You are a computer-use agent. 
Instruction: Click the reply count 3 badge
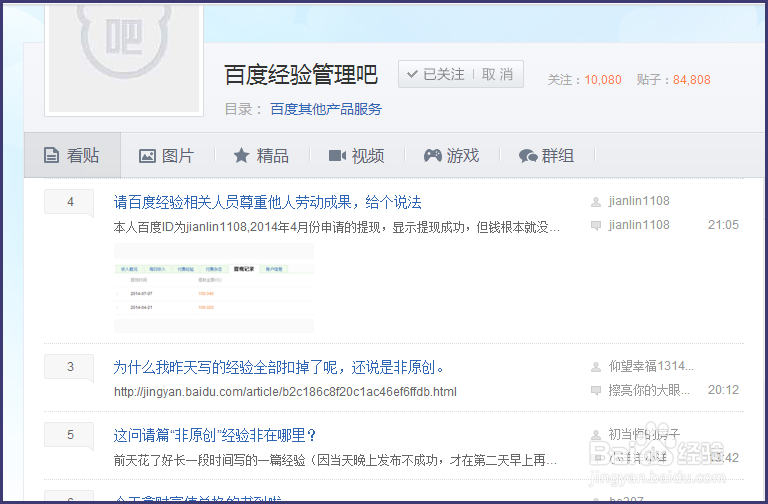69,367
